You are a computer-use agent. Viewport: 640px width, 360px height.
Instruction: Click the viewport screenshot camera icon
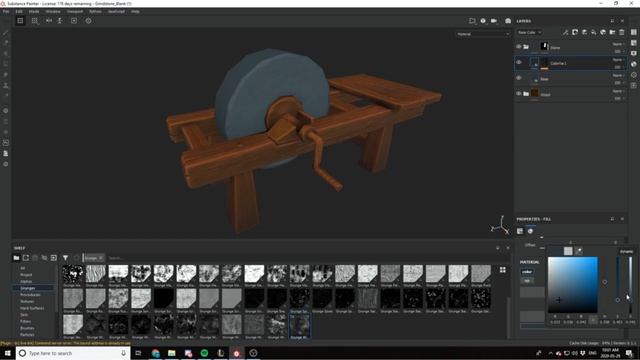(x=508, y=21)
